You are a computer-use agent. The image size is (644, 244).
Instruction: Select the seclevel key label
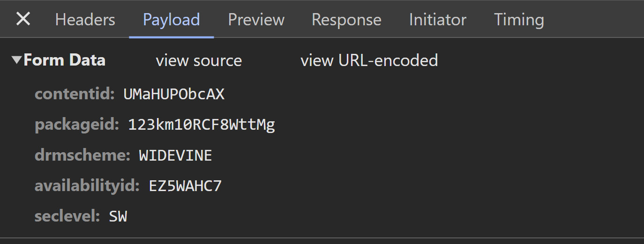click(67, 216)
